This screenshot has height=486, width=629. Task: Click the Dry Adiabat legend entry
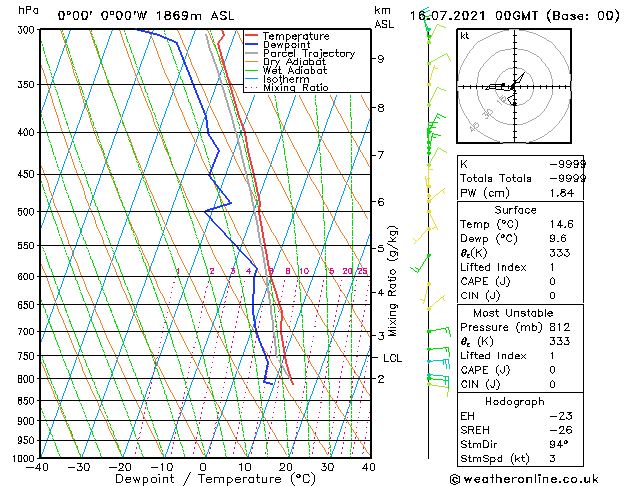pyautogui.click(x=286, y=62)
